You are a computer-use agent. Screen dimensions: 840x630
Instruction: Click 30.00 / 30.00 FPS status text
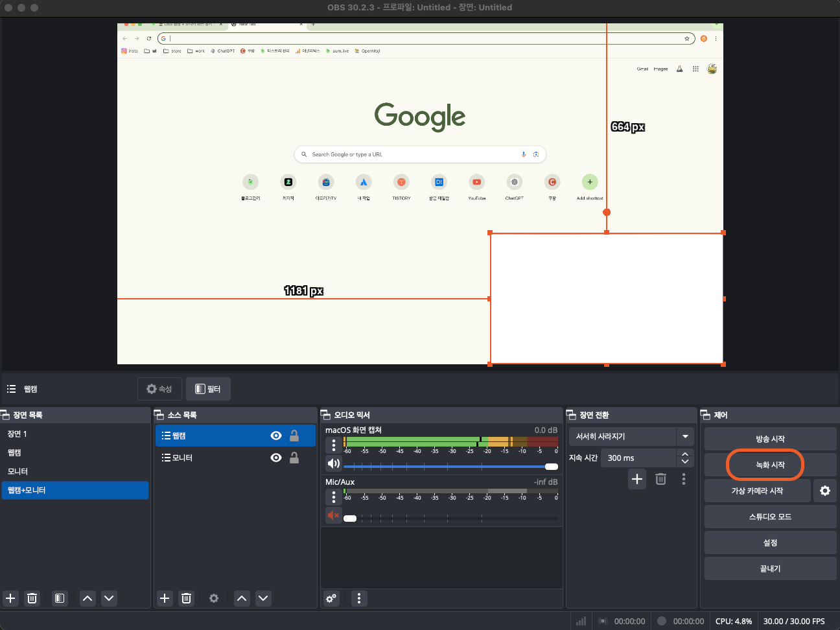tap(794, 621)
